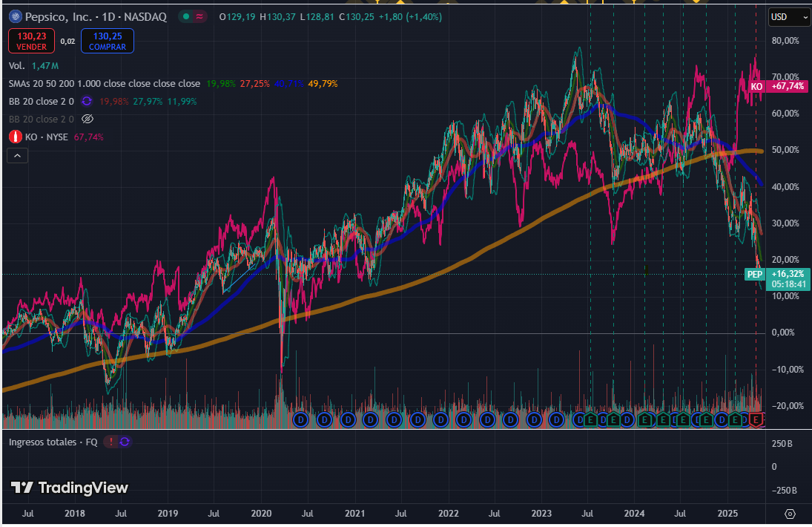Select the KO · NYSE comparison legend
812x527 pixels.
click(47, 137)
